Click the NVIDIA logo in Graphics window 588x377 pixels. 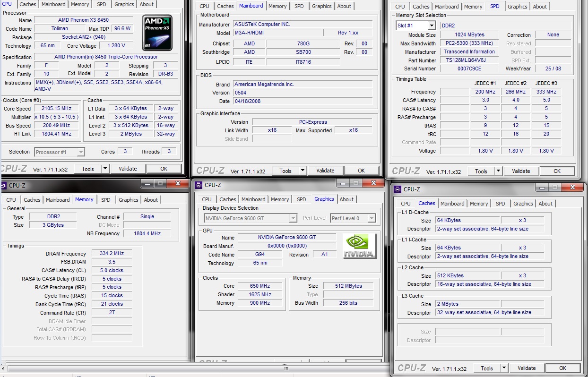coord(360,246)
